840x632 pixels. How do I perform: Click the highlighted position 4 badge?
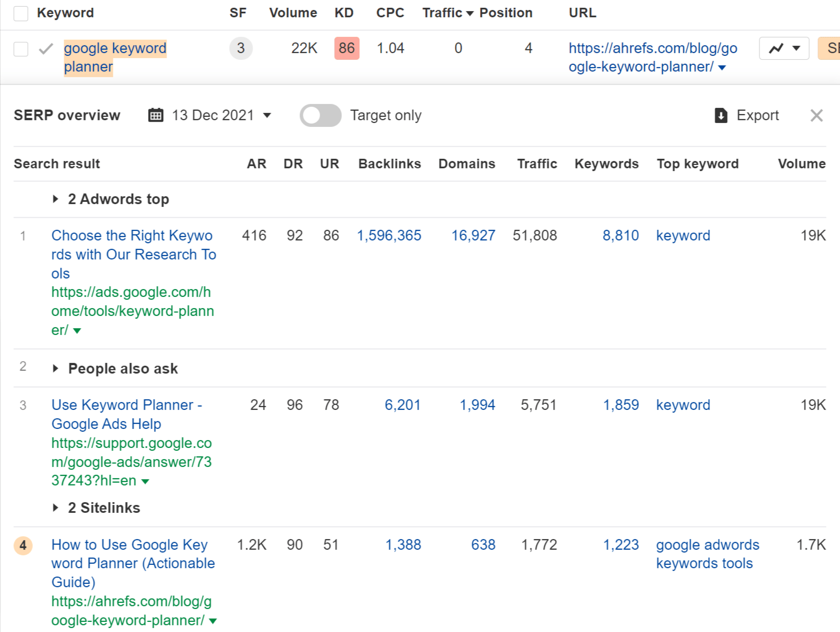[x=23, y=545]
